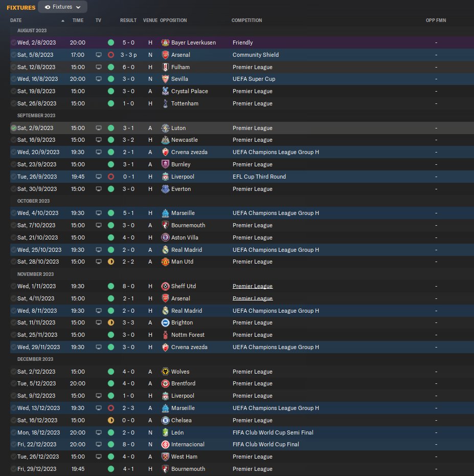Click the RESULT column header
Image resolution: width=474 pixels, height=476 pixels.
tap(128, 20)
